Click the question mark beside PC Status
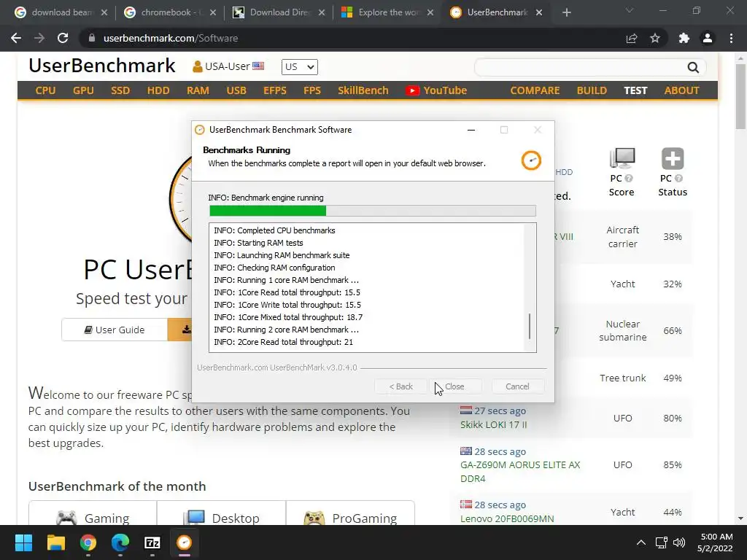The height and width of the screenshot is (560, 747). tap(678, 179)
